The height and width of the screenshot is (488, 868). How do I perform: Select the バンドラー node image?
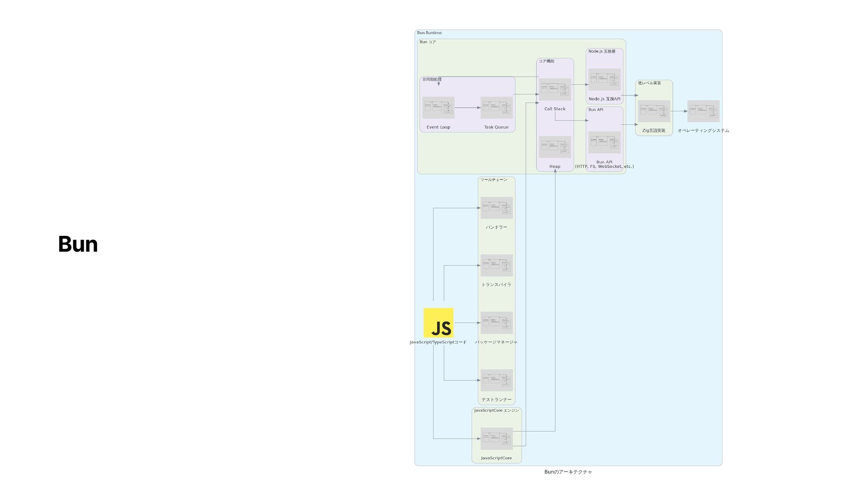click(x=496, y=208)
